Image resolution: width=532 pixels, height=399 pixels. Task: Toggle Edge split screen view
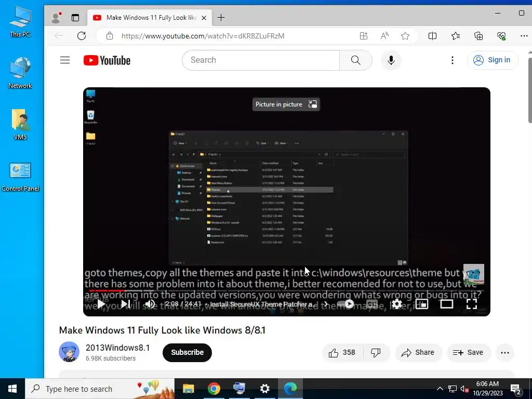tap(432, 36)
